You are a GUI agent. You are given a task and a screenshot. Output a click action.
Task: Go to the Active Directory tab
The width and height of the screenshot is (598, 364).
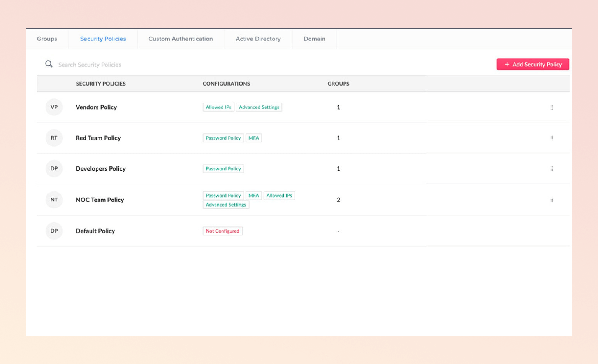click(258, 39)
